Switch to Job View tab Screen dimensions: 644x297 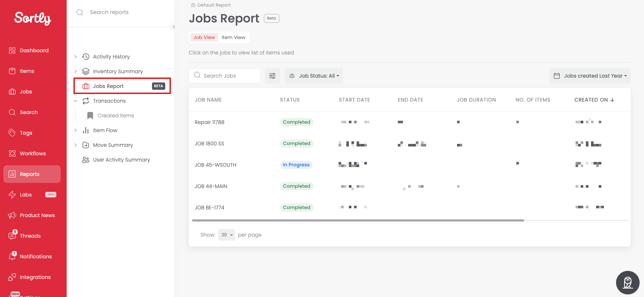click(204, 37)
